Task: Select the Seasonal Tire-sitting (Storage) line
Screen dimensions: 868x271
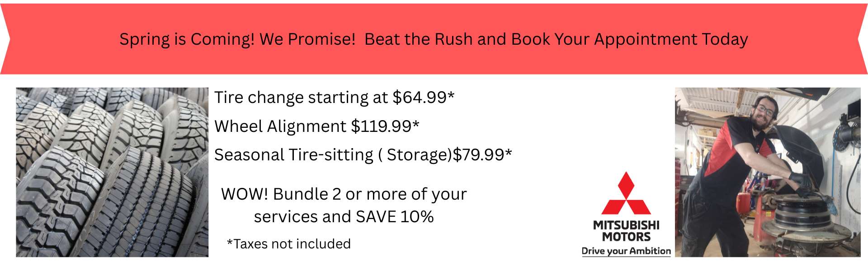Action: click(333, 155)
